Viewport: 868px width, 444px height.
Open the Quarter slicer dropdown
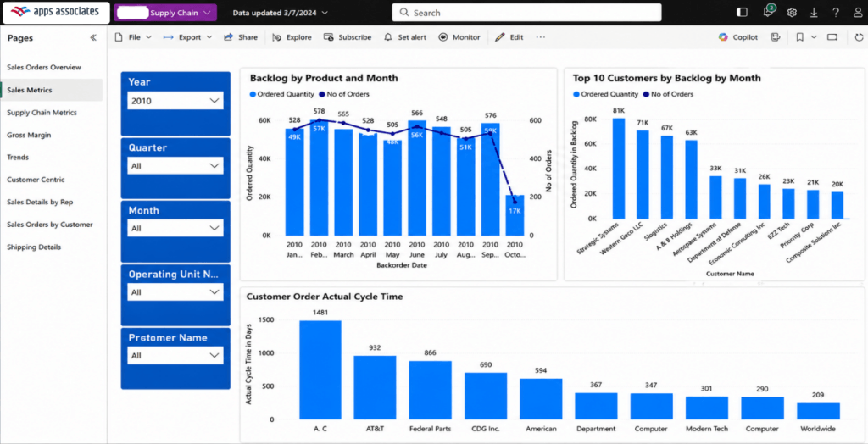point(175,165)
